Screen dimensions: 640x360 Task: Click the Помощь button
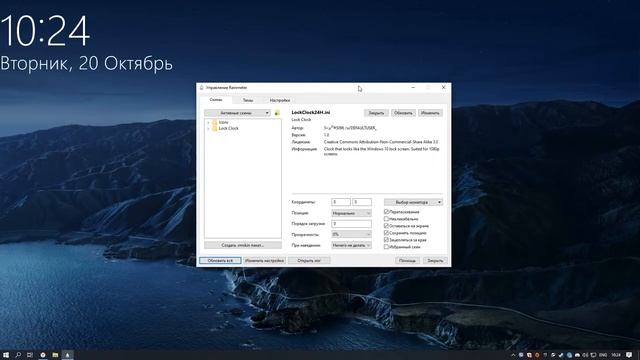407,260
